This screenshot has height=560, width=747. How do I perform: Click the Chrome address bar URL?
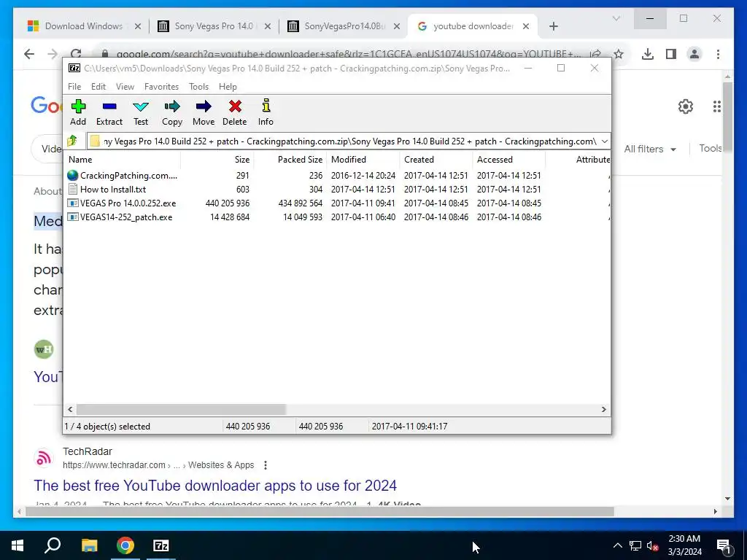tap(348, 54)
